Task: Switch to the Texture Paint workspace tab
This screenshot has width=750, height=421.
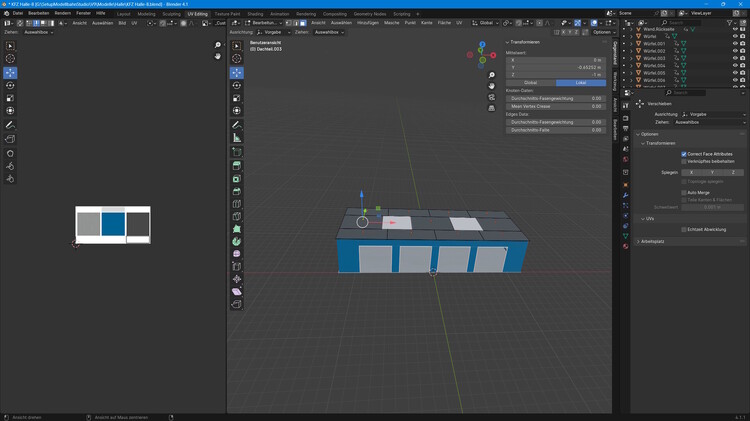Action: coord(227,14)
